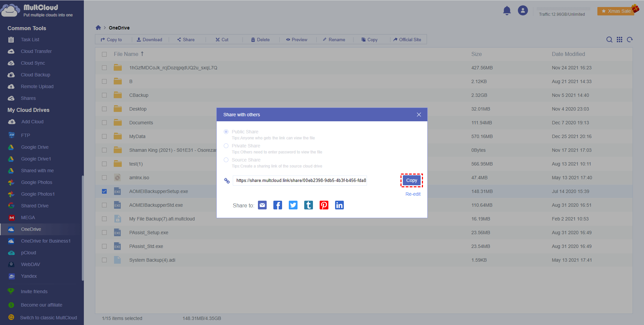Open Google Photos drive

[x=37, y=182]
